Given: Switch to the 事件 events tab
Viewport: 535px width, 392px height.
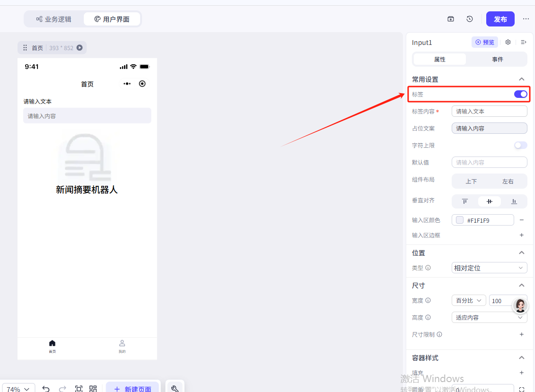Looking at the screenshot, I should (x=497, y=60).
